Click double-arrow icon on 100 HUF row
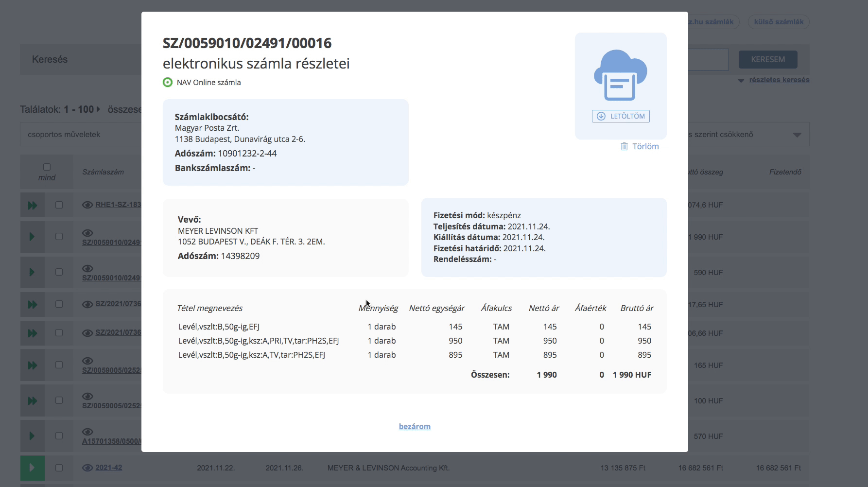This screenshot has height=487, width=868. pos(33,400)
